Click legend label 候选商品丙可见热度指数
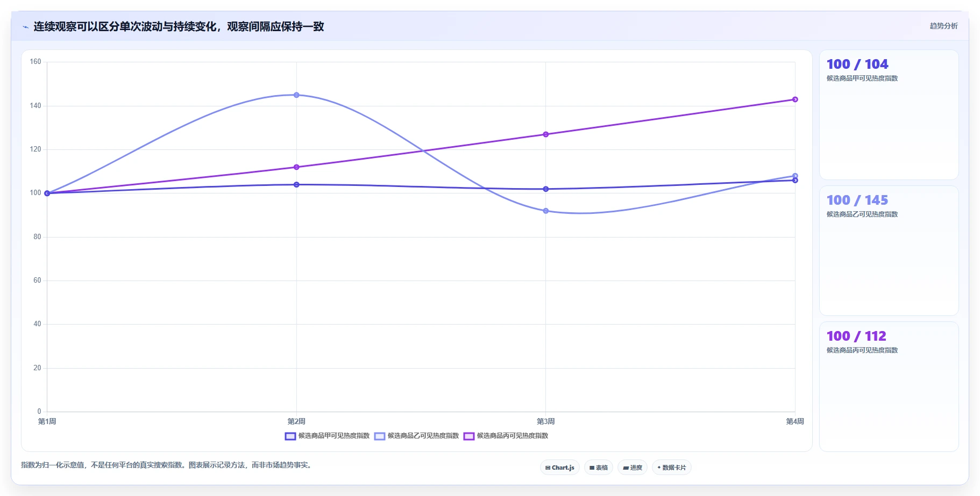The image size is (980, 496). click(513, 436)
